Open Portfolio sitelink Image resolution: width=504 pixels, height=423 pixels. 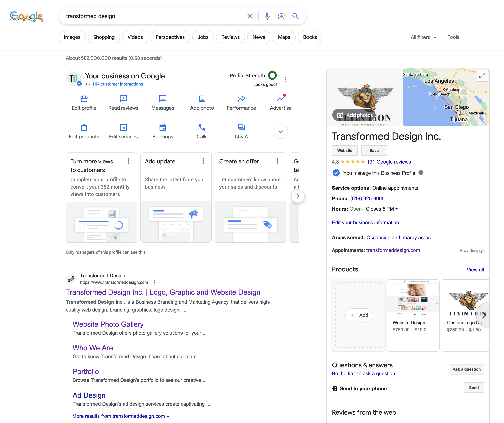point(86,371)
